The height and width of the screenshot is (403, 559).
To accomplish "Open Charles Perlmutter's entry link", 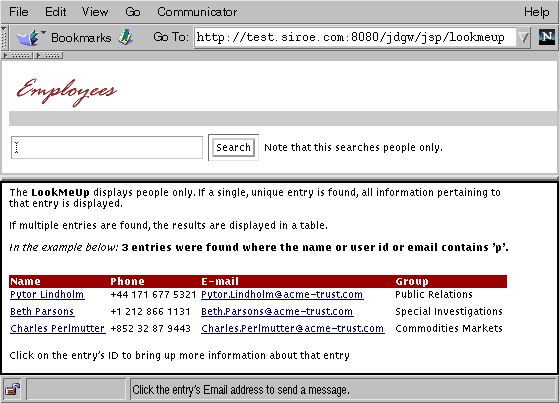I will (57, 328).
